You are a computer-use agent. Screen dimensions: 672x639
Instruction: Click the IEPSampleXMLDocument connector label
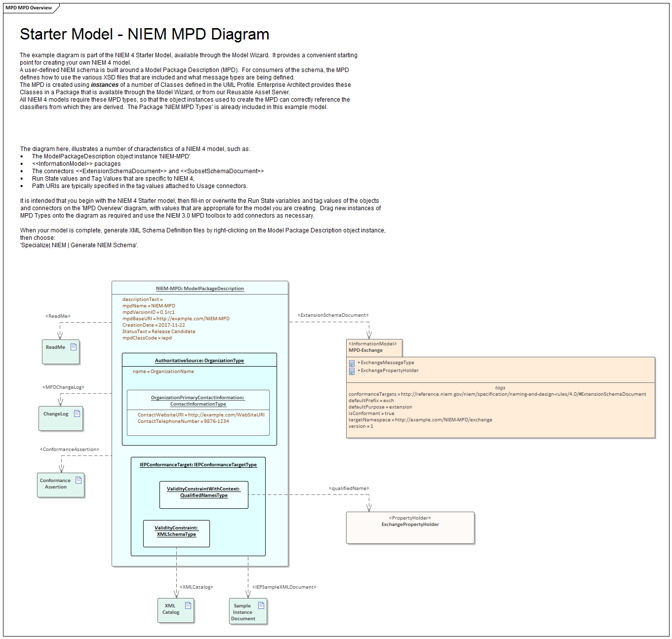[284, 587]
